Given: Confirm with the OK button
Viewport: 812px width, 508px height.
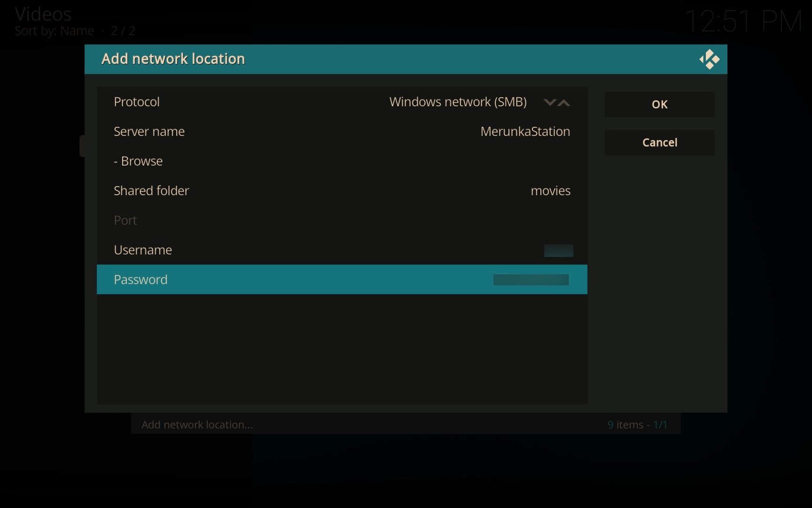Looking at the screenshot, I should point(660,104).
